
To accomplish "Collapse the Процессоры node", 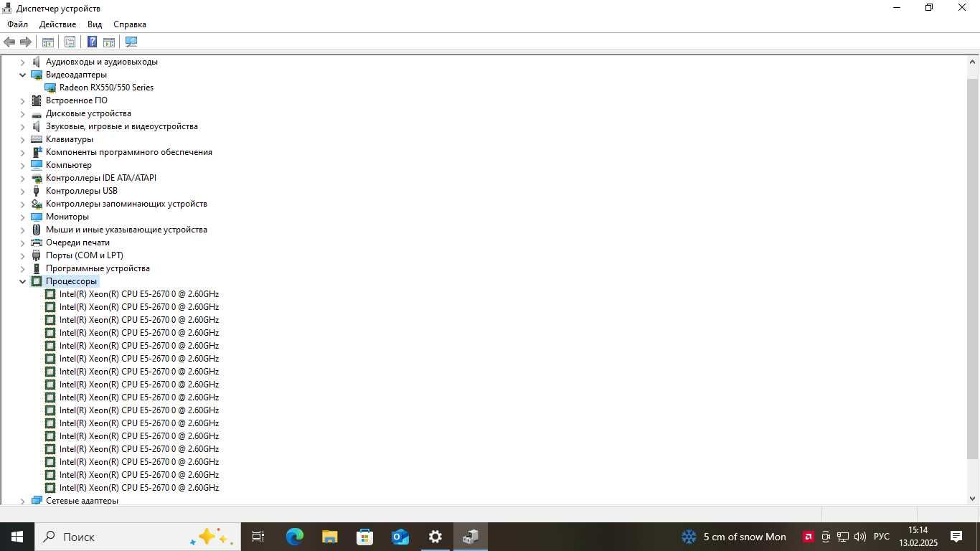I will point(22,281).
